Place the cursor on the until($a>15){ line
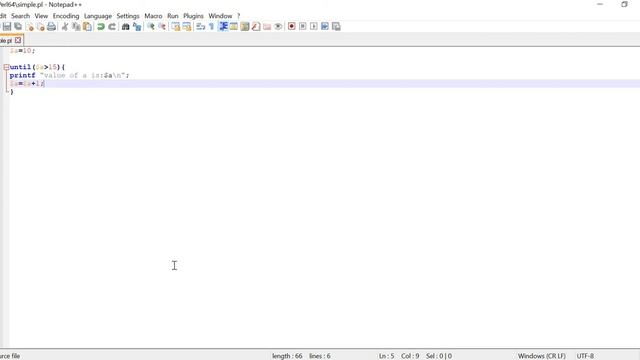The width and height of the screenshot is (640, 360). (37, 67)
